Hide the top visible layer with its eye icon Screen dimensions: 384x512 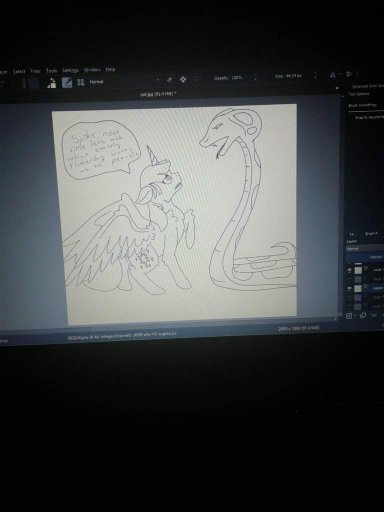(x=349, y=270)
